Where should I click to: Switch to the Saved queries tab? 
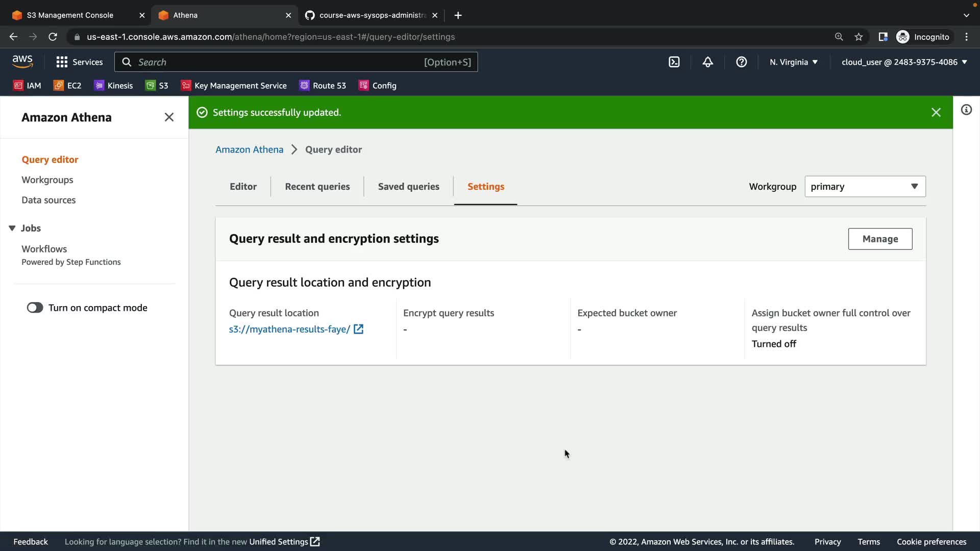click(x=408, y=186)
